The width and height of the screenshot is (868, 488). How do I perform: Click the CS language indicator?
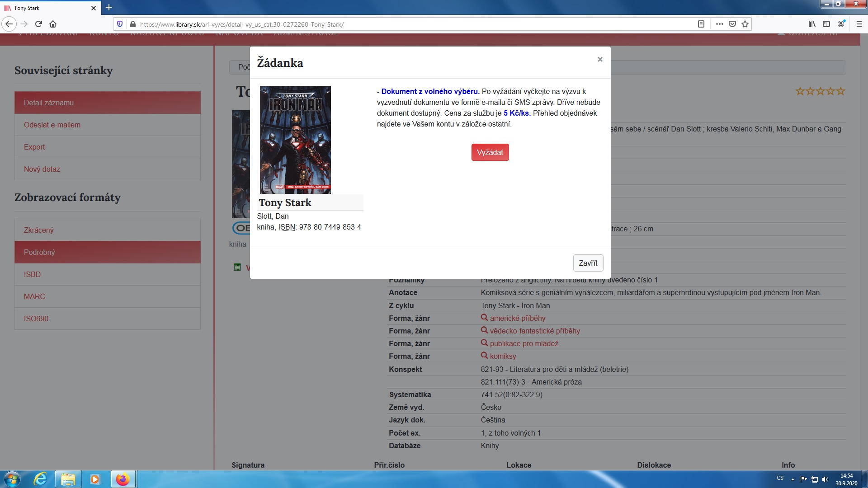coord(780,478)
